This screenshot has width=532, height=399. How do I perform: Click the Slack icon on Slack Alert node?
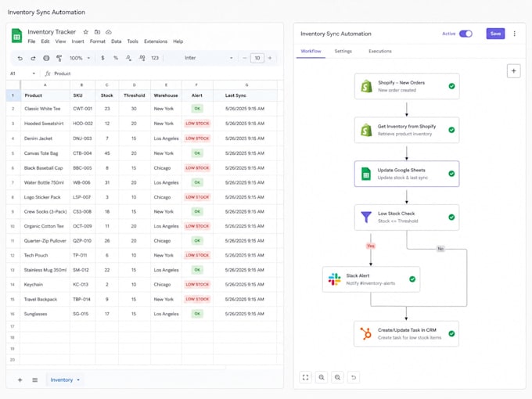tap(334, 279)
